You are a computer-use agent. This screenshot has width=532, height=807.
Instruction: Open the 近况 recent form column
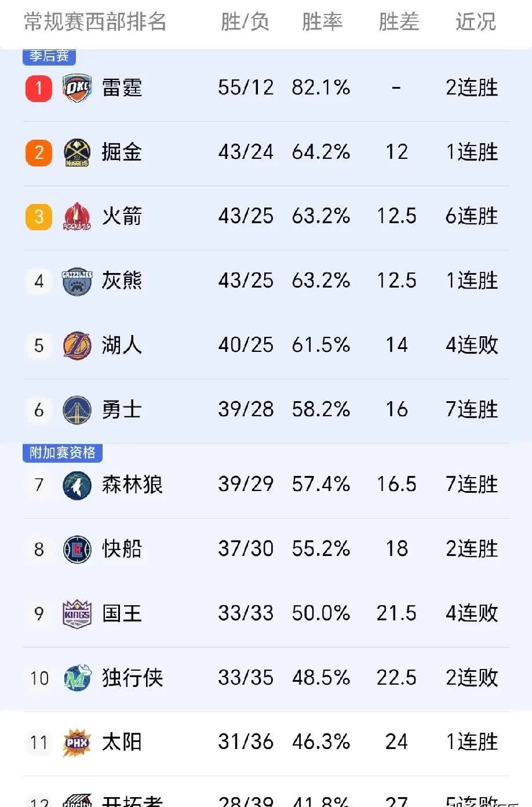[475, 21]
